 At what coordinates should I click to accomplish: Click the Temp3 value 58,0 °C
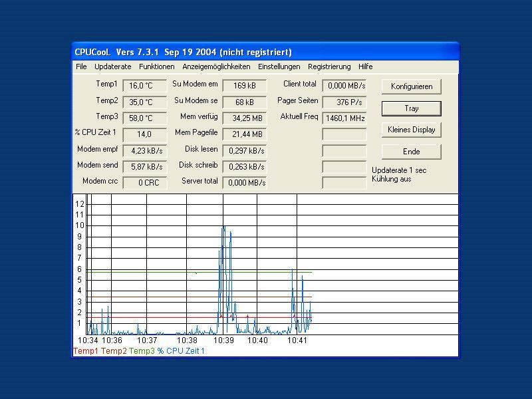coord(145,118)
